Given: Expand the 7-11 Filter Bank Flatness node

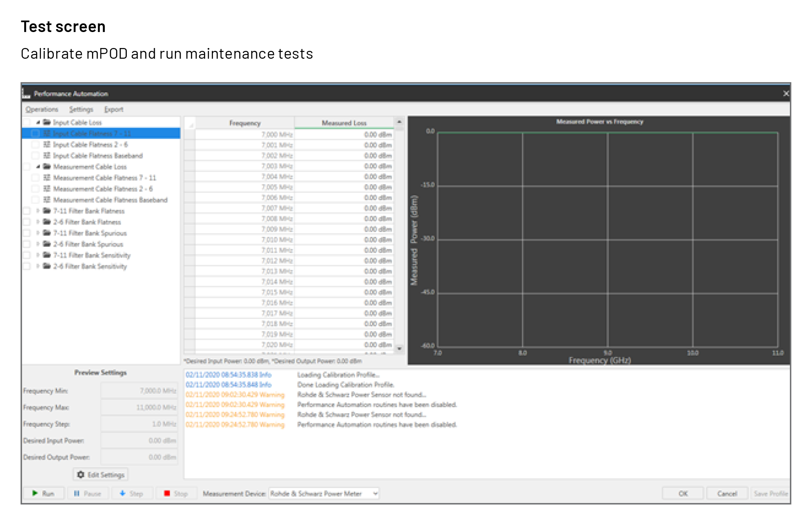Looking at the screenshot, I should [x=38, y=211].
